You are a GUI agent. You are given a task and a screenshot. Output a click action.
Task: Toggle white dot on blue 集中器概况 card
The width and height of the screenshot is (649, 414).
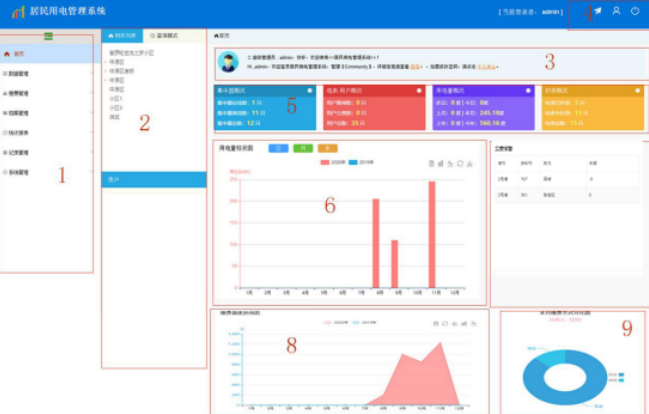click(x=310, y=90)
